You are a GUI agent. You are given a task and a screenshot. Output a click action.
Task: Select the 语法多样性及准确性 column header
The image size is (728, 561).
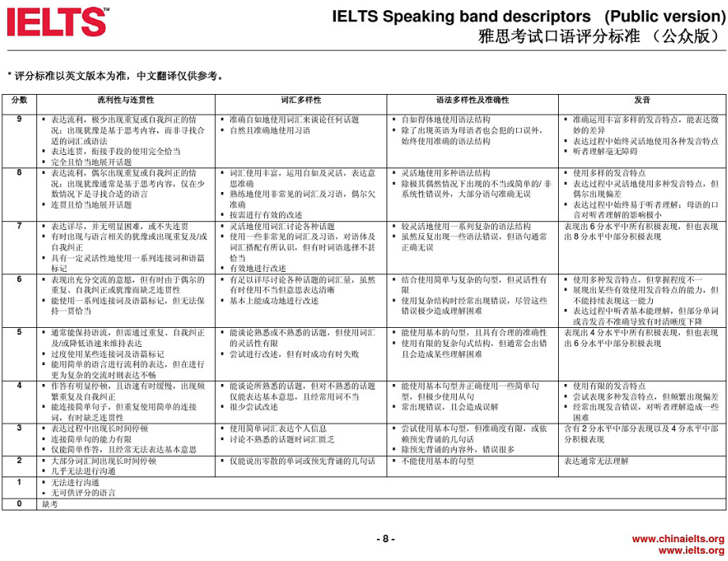[x=472, y=101]
